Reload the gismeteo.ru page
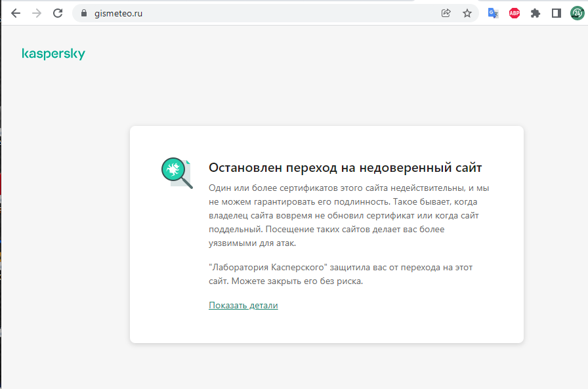Image resolution: width=588 pixels, height=389 pixels. (x=58, y=14)
